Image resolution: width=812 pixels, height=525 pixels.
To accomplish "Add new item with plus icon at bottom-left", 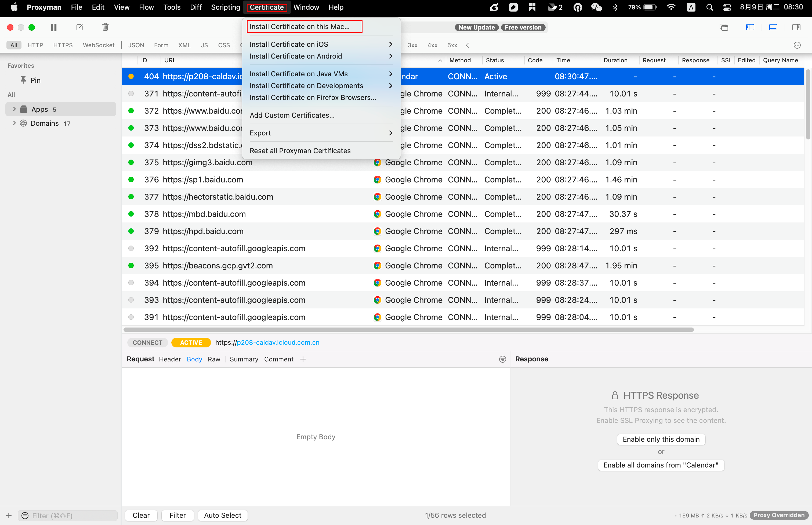I will 9,515.
